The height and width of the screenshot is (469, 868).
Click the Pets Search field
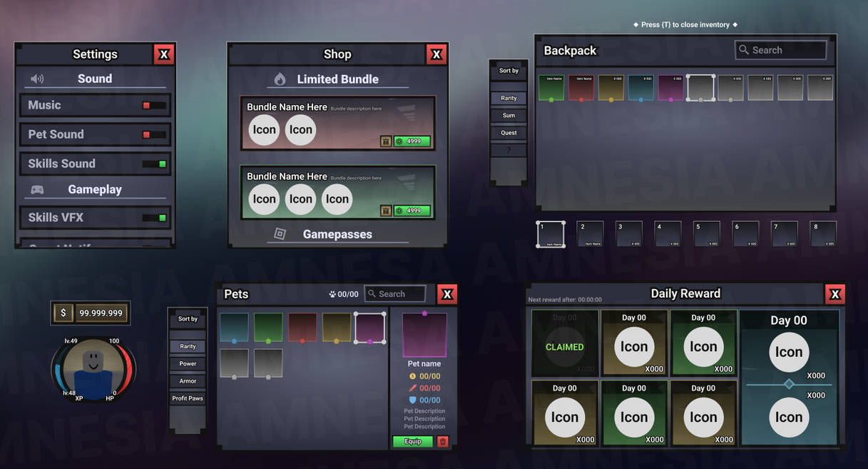coord(394,293)
